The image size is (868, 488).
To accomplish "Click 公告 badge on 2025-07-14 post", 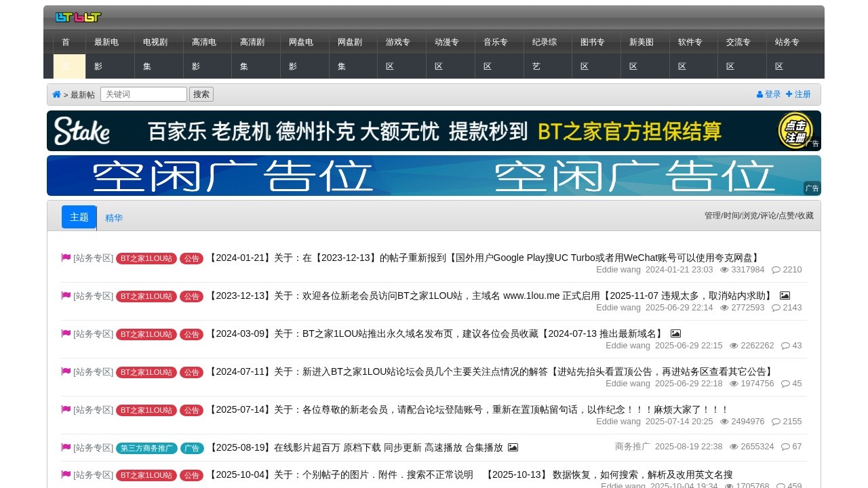I will pyautogui.click(x=191, y=410).
